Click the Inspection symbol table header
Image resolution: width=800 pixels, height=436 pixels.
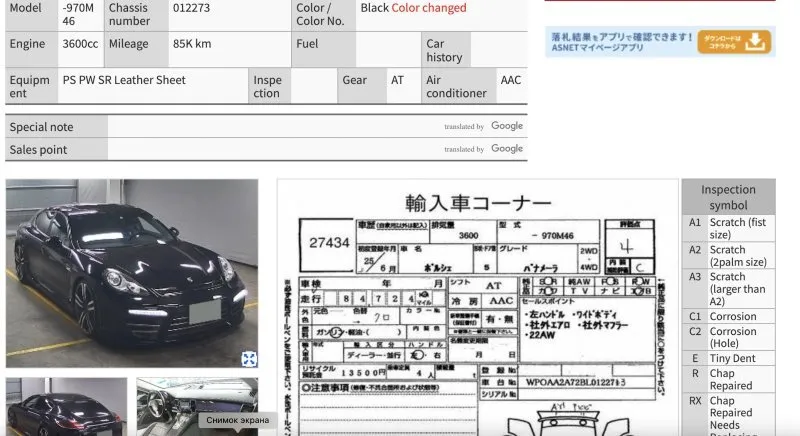(727, 197)
